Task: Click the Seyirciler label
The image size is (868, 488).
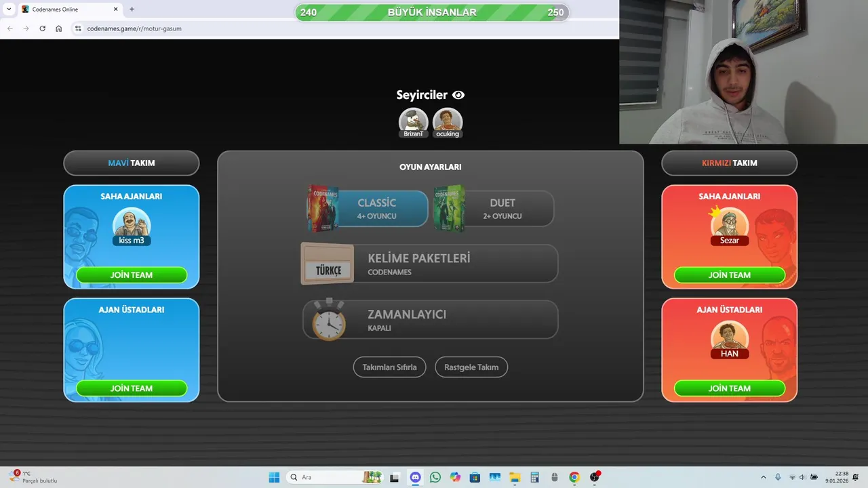Action: coord(422,96)
